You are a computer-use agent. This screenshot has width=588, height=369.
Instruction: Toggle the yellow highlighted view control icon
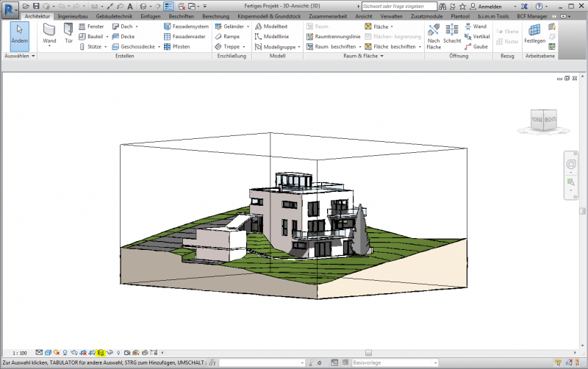(100, 353)
